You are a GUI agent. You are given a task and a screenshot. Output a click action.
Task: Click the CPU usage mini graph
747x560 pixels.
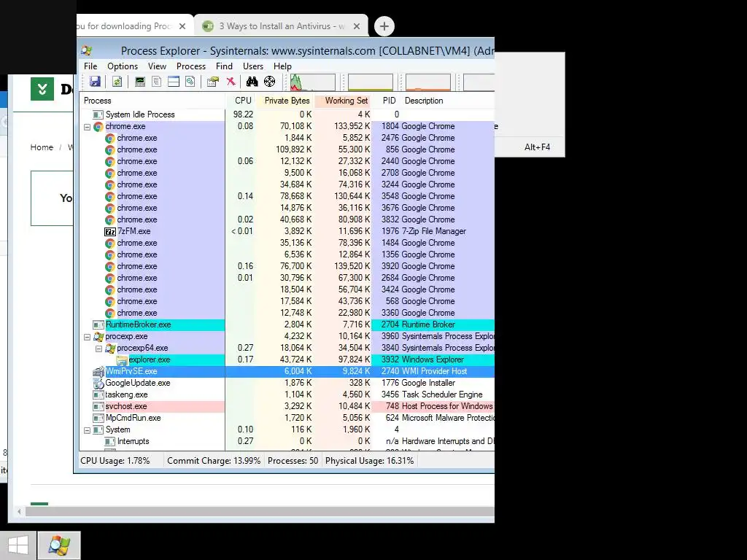312,82
